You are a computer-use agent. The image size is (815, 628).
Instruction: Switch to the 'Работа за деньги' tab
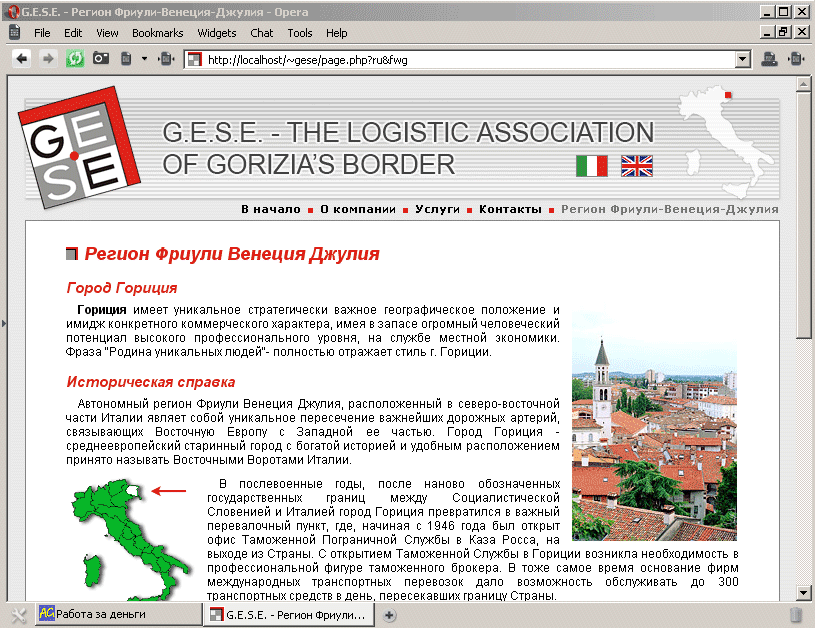point(119,614)
